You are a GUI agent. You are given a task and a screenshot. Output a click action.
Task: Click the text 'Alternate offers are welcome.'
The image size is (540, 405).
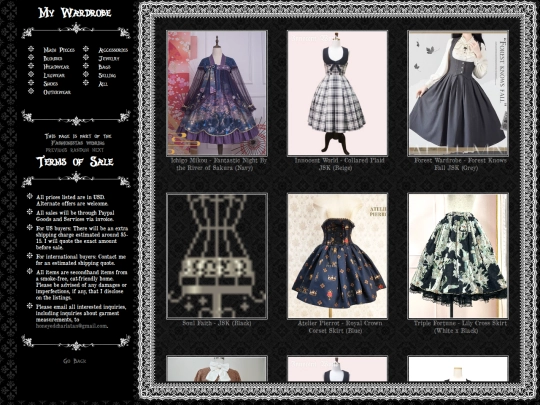pos(72,204)
